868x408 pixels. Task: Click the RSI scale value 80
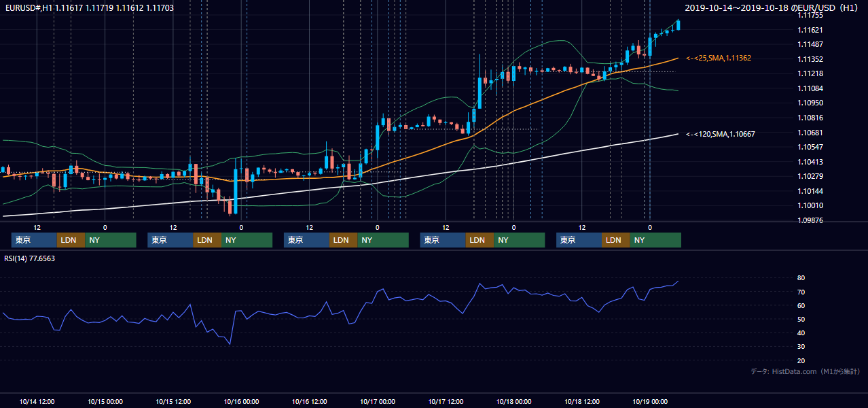click(x=801, y=278)
